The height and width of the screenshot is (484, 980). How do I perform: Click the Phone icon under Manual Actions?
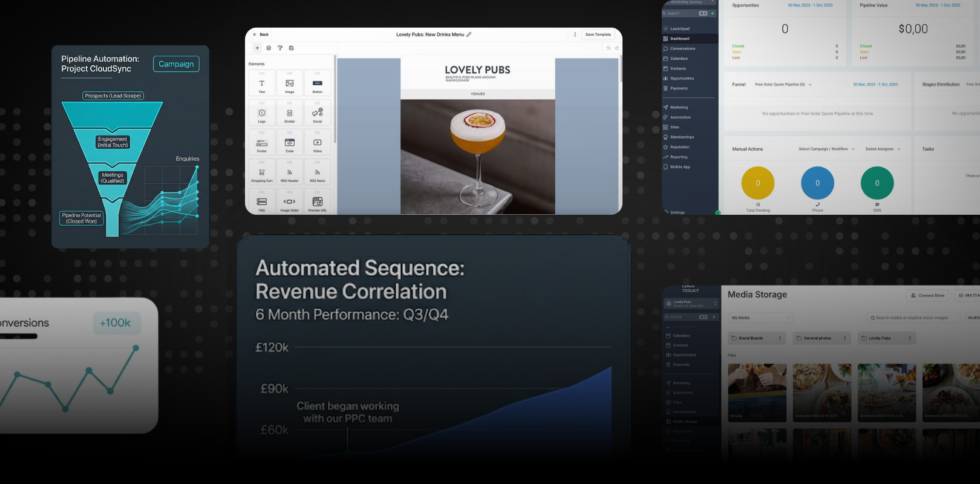click(x=818, y=204)
